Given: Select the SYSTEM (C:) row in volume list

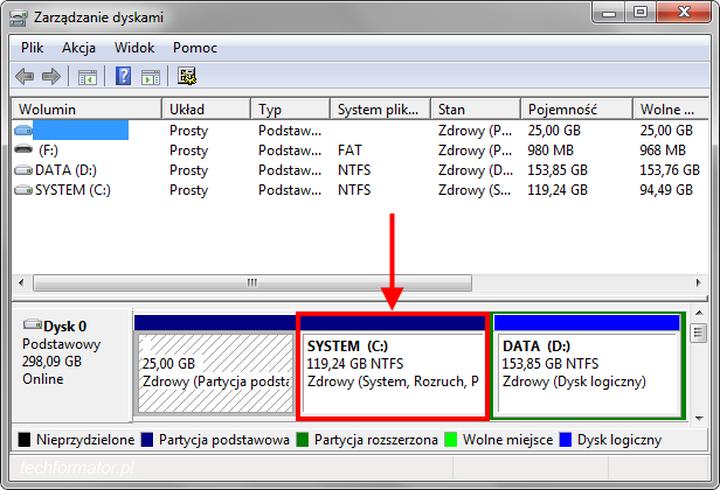Looking at the screenshot, I should pos(72,190).
